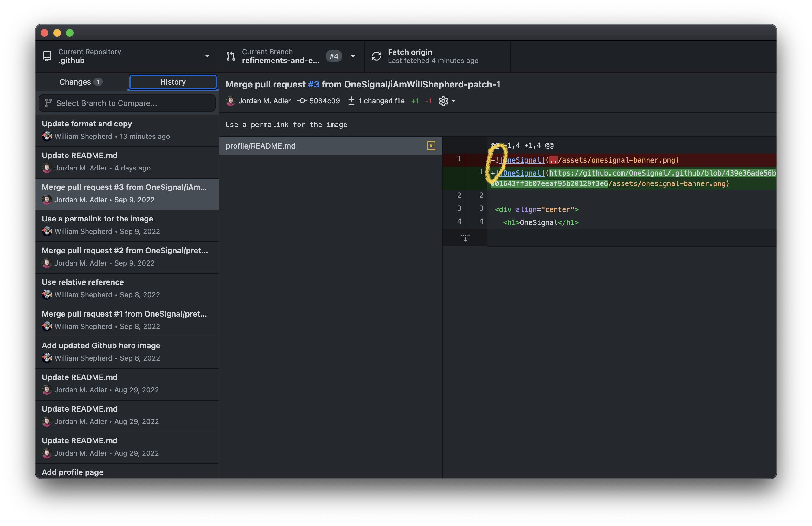Image resolution: width=812 pixels, height=526 pixels.
Task: Open the diff options gear icon
Action: point(442,101)
